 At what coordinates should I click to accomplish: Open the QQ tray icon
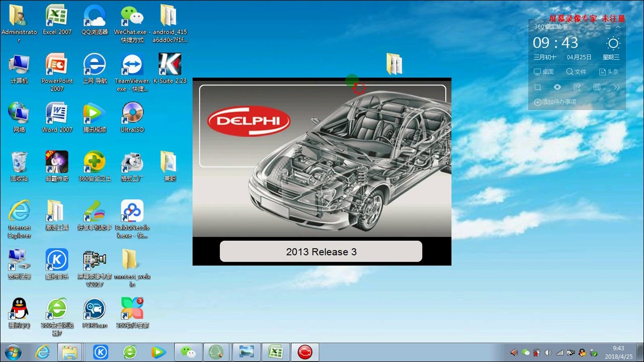coord(582,352)
